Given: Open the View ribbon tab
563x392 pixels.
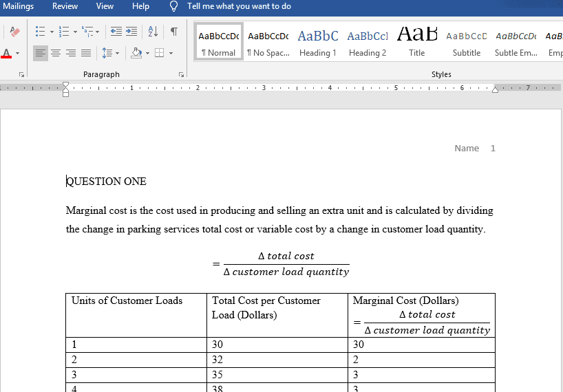Looking at the screenshot, I should [105, 6].
